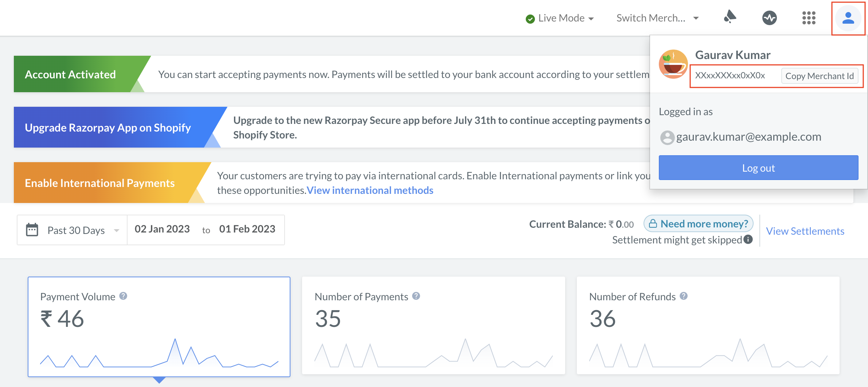This screenshot has height=387, width=868.
Task: Select the end date 01 Feb 2023
Action: (247, 229)
